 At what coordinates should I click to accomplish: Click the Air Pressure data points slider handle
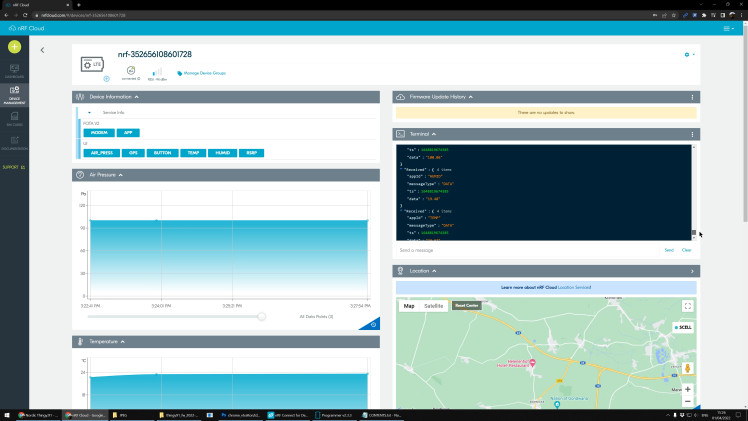click(261, 316)
